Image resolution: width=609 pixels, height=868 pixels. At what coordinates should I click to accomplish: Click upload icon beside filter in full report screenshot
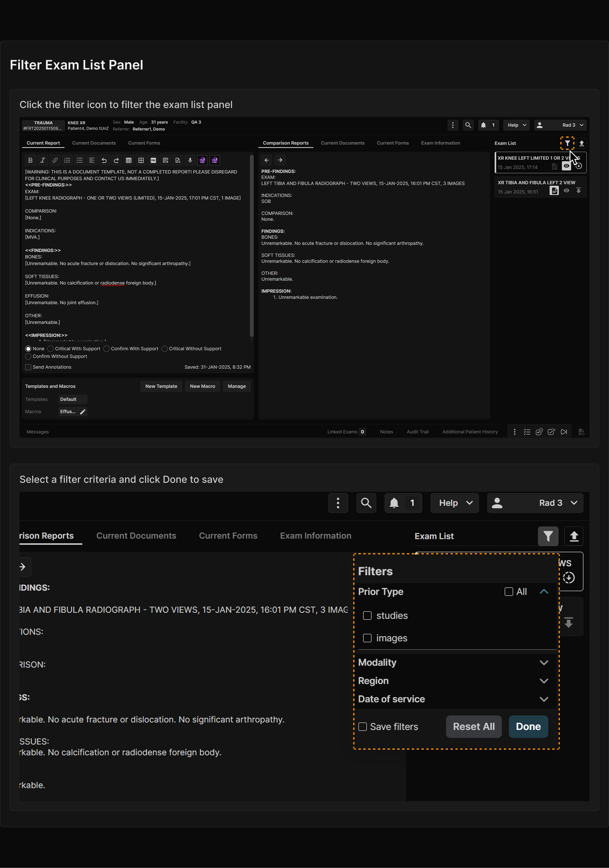point(582,143)
